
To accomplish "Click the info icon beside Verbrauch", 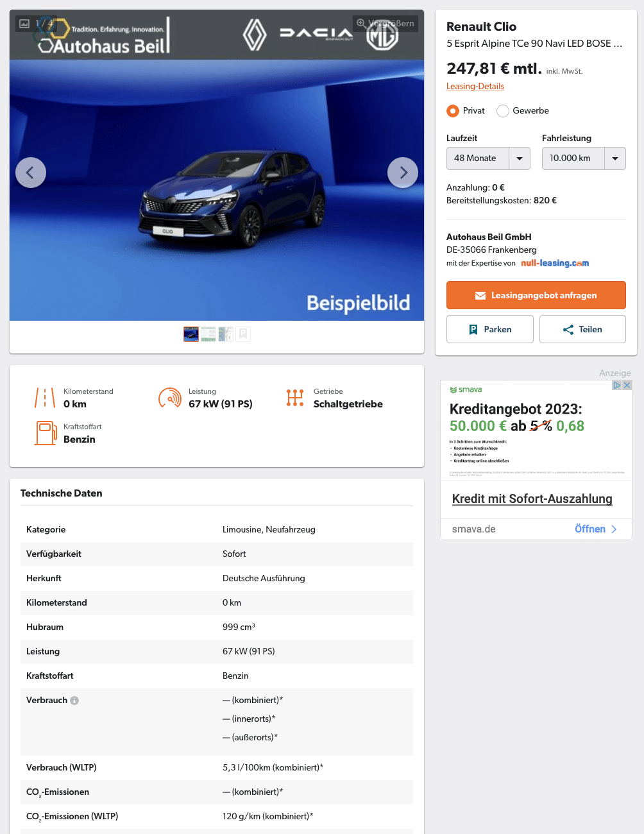I will [x=74, y=701].
